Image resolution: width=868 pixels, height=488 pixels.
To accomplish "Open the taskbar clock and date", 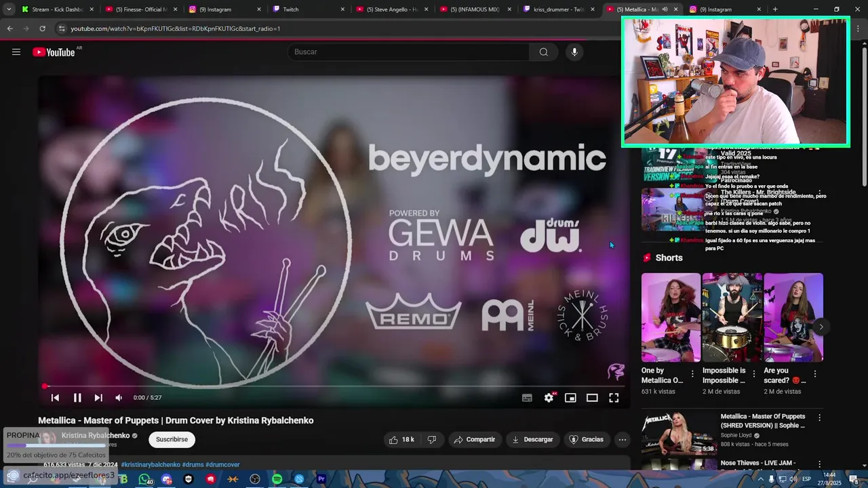I will [829, 479].
